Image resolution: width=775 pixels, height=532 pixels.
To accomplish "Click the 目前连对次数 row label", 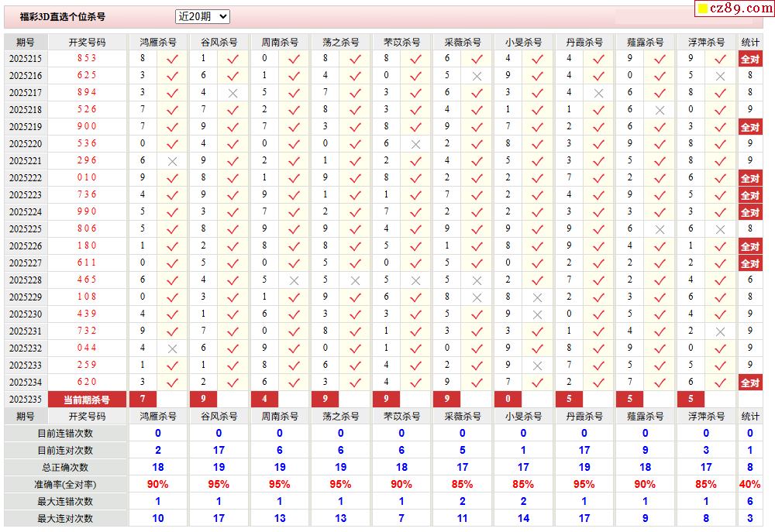I will point(65,451).
